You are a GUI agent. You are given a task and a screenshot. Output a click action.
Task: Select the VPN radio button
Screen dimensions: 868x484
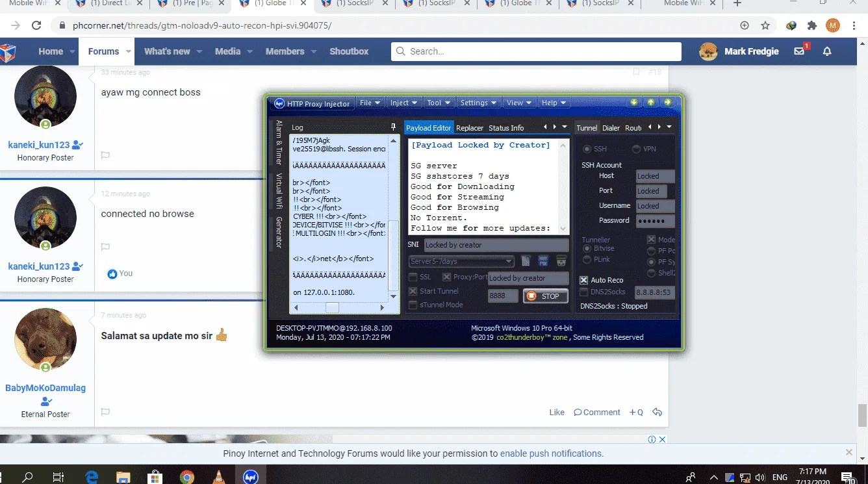[637, 149]
